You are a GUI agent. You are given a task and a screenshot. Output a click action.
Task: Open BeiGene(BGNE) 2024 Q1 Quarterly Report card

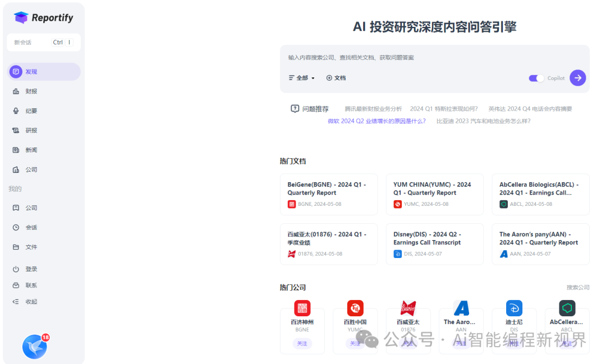click(x=329, y=195)
